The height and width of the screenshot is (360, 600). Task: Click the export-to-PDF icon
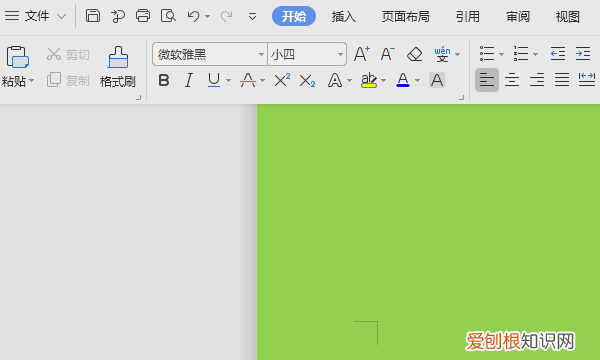click(118, 16)
